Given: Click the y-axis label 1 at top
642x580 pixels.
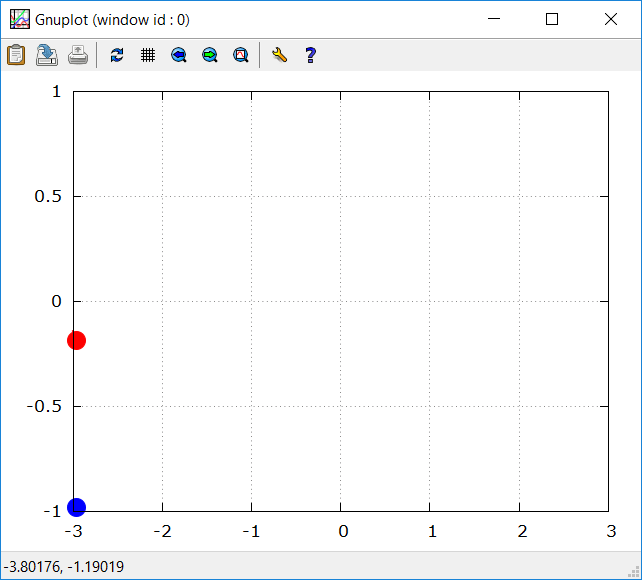Looking at the screenshot, I should pos(57,92).
